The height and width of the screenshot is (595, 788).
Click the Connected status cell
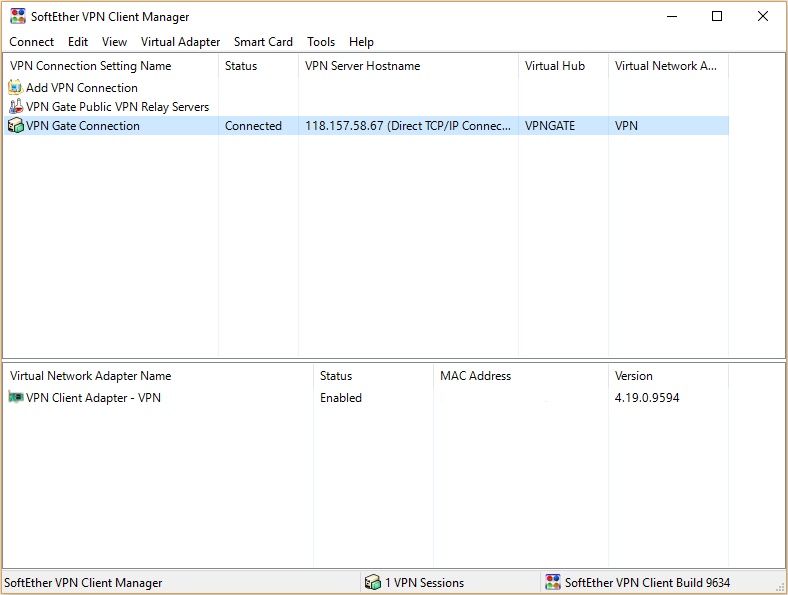point(253,126)
